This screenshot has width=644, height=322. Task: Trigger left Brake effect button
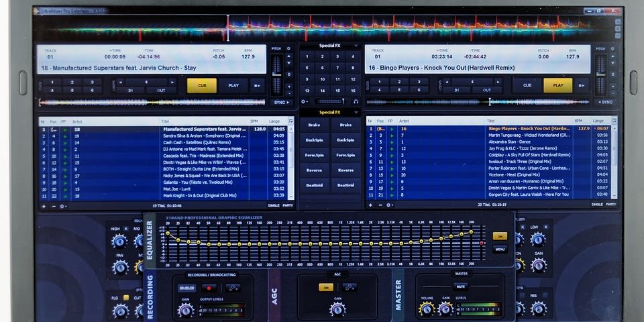coord(314,125)
